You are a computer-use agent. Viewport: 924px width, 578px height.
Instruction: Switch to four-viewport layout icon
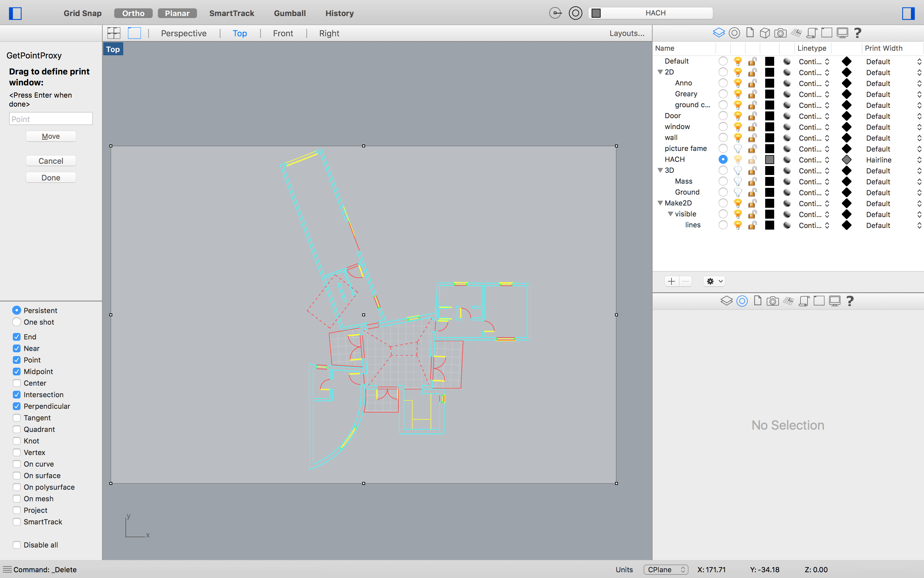[114, 33]
